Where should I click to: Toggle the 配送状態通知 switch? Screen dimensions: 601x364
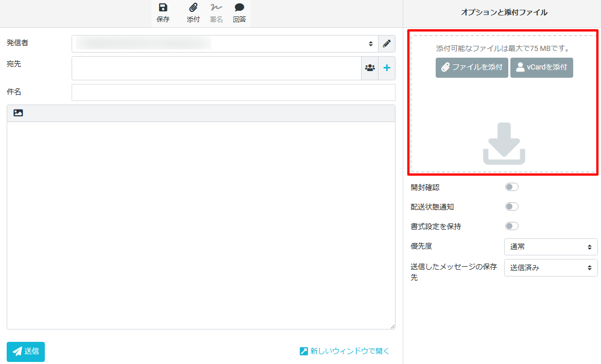click(512, 206)
